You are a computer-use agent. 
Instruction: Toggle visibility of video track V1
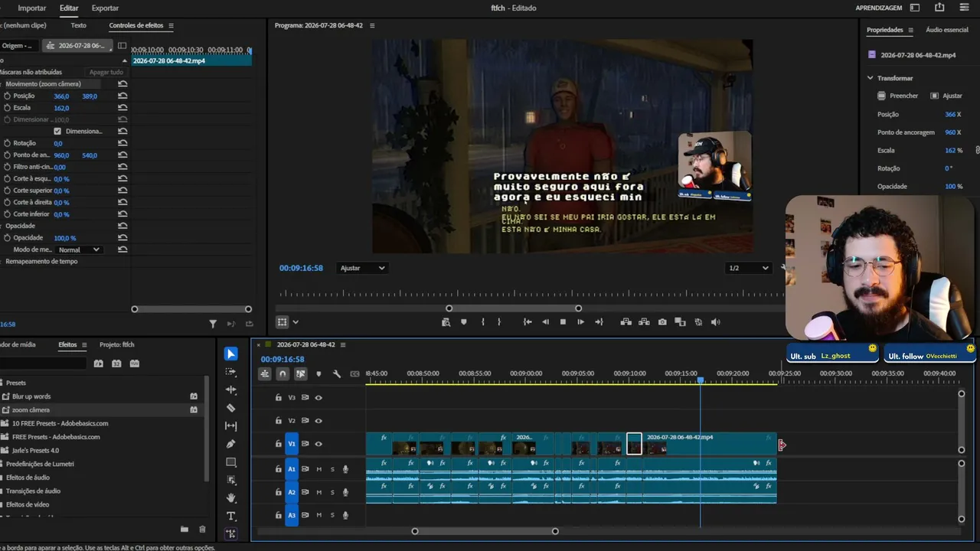tap(318, 444)
